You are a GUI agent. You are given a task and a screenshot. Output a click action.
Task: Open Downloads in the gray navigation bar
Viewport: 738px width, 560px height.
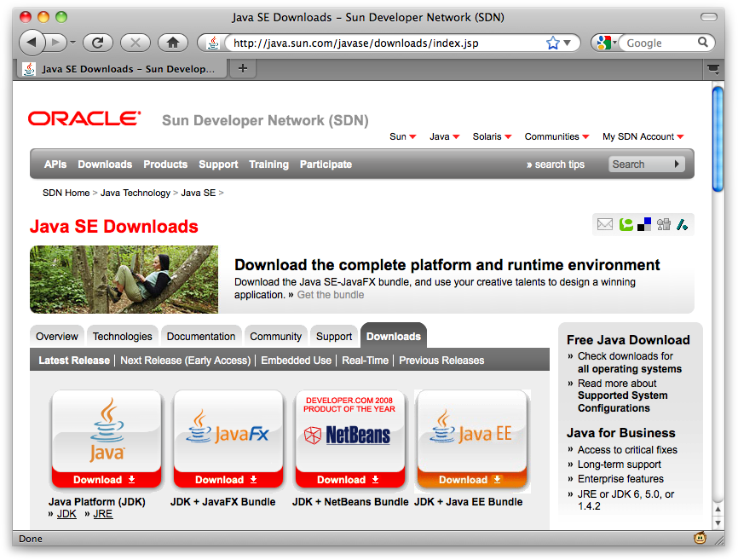tap(105, 165)
